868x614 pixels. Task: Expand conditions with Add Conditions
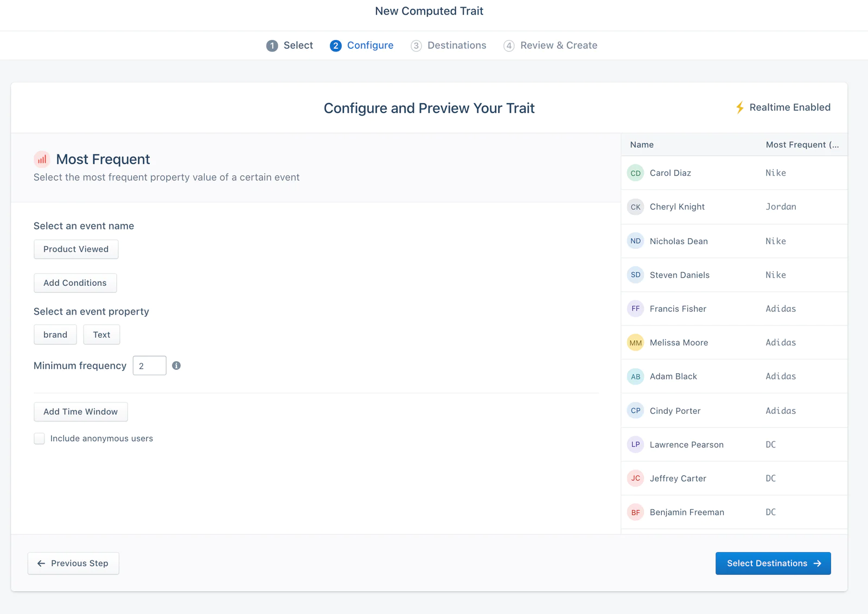click(x=75, y=283)
